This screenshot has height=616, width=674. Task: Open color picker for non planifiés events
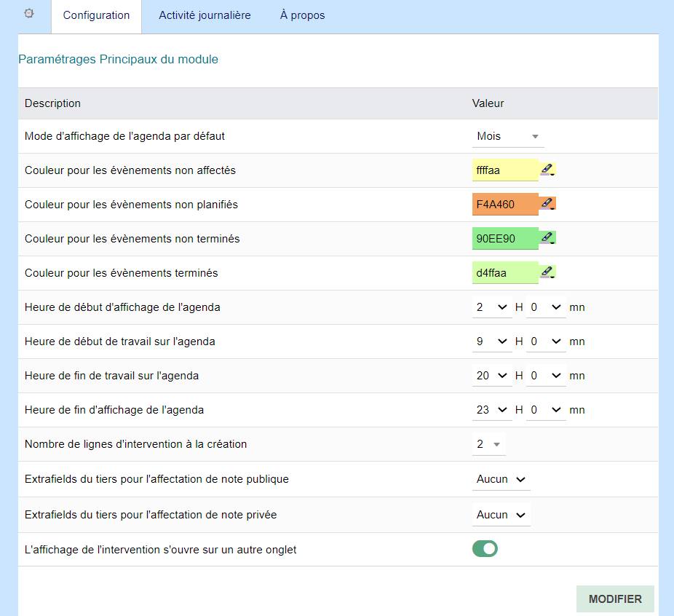(547, 205)
